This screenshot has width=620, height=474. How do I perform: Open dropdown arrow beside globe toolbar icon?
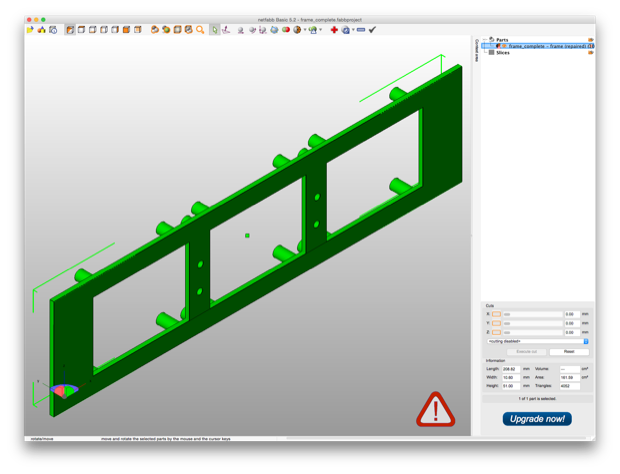305,30
